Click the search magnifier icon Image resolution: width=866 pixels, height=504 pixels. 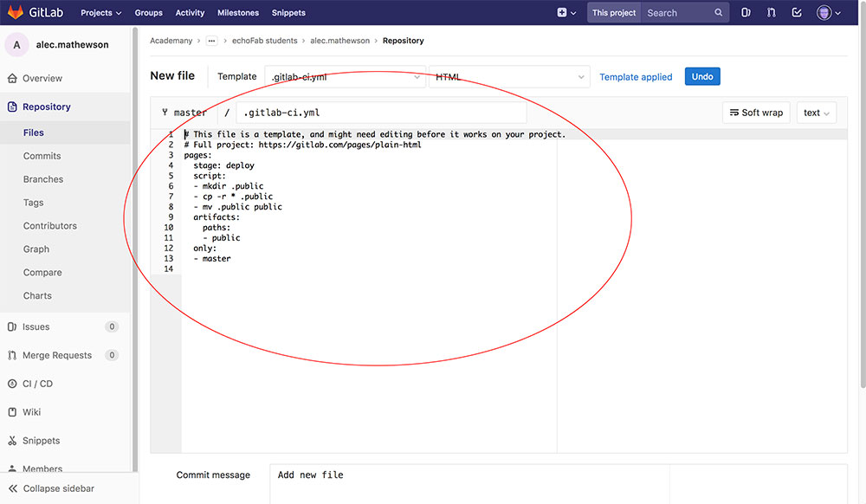(718, 12)
